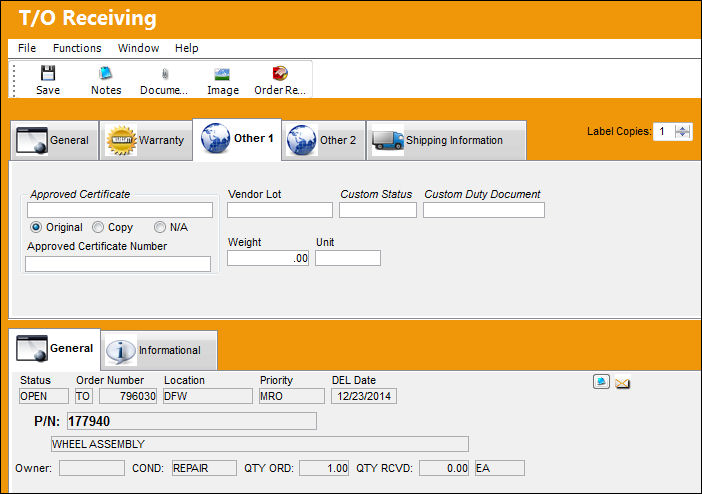This screenshot has width=702, height=494.
Task: Click the note icon beside DEL Date
Action: pyautogui.click(x=601, y=382)
